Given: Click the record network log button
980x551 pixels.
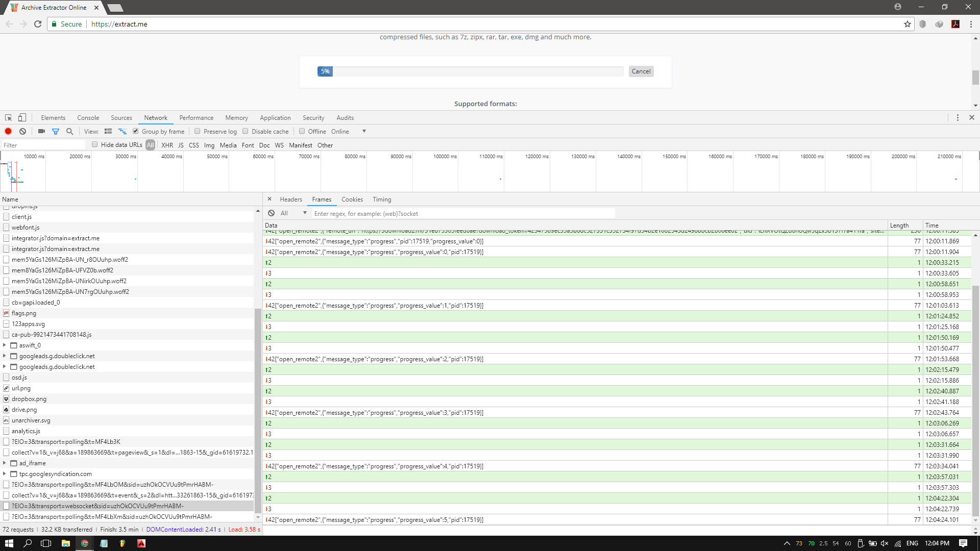Looking at the screenshot, I should coord(8,131).
